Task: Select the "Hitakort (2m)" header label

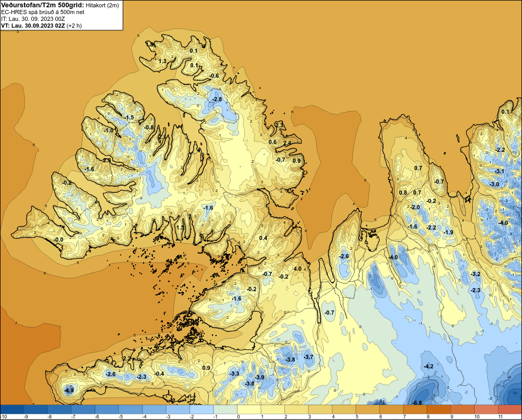Action: tap(102, 5)
